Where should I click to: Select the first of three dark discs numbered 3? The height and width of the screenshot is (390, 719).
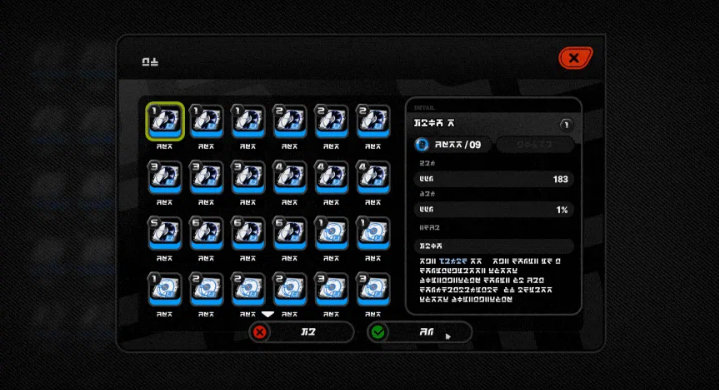[x=165, y=177]
